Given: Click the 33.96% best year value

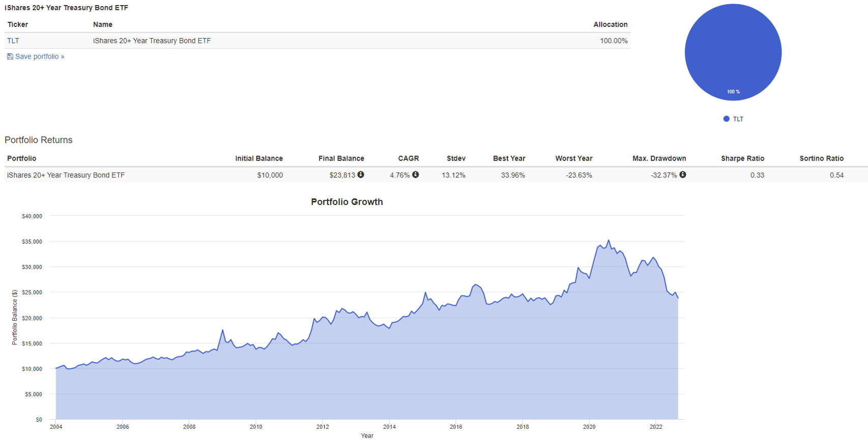Looking at the screenshot, I should 513,175.
